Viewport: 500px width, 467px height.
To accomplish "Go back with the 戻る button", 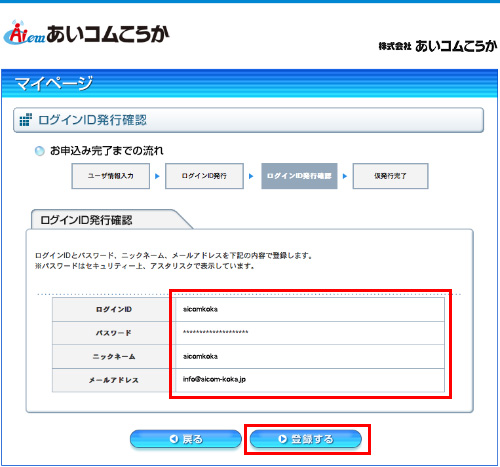I will [x=186, y=439].
